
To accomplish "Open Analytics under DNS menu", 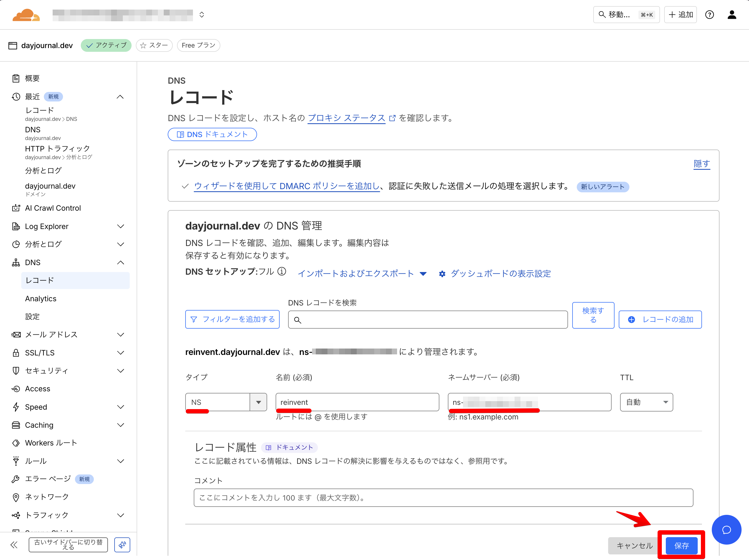I will click(41, 298).
